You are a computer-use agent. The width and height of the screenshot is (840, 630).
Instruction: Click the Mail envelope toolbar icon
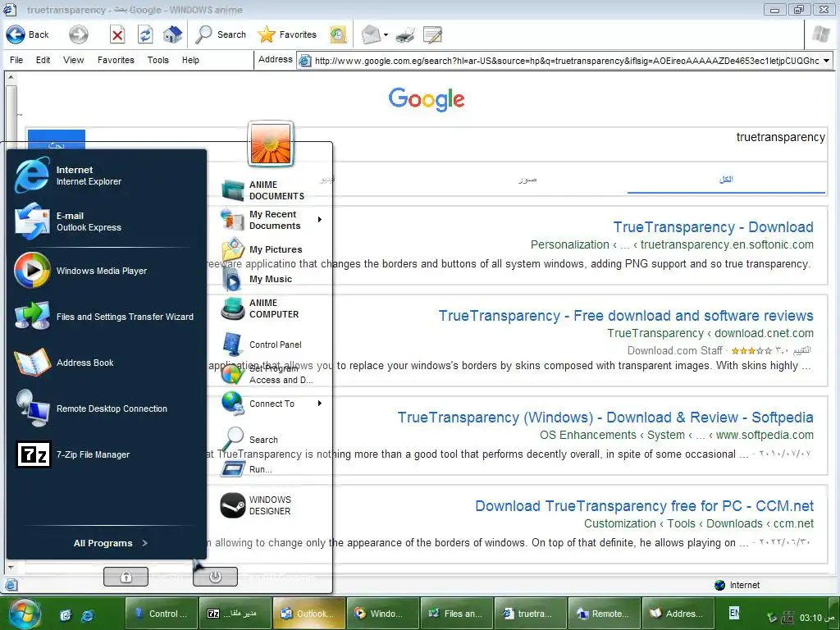[370, 35]
